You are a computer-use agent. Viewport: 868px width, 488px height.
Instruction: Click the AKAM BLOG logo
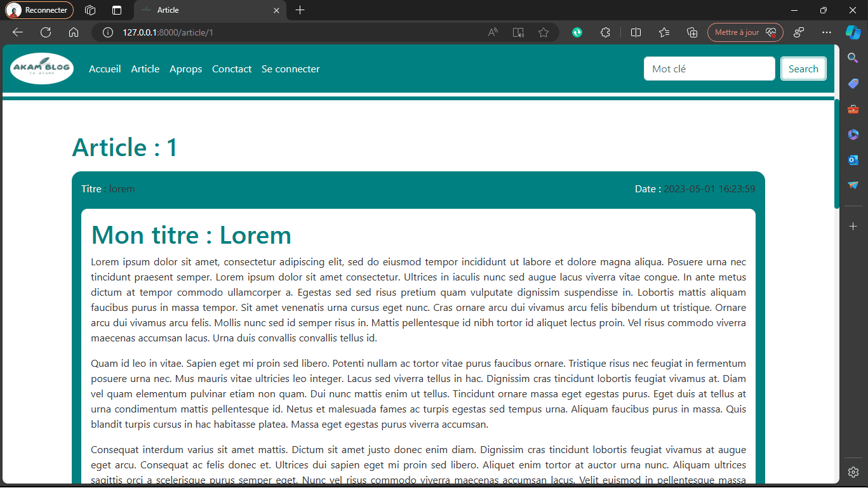[42, 69]
